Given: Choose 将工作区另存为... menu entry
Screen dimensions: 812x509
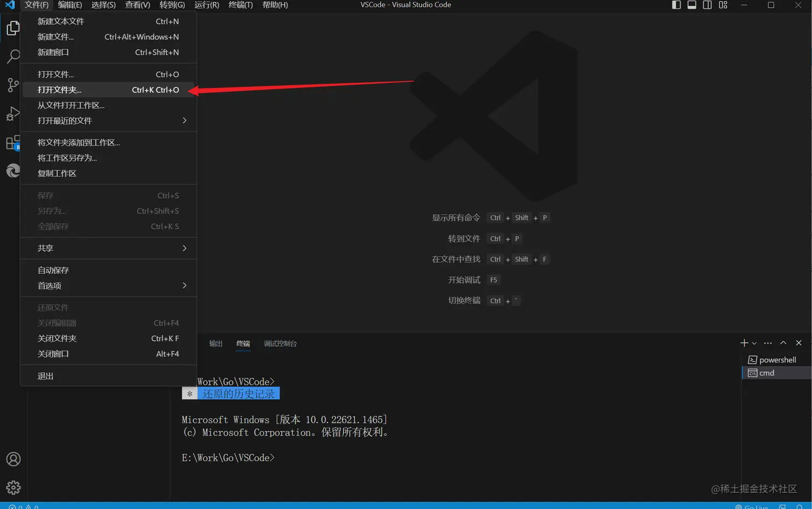Looking at the screenshot, I should coord(108,158).
